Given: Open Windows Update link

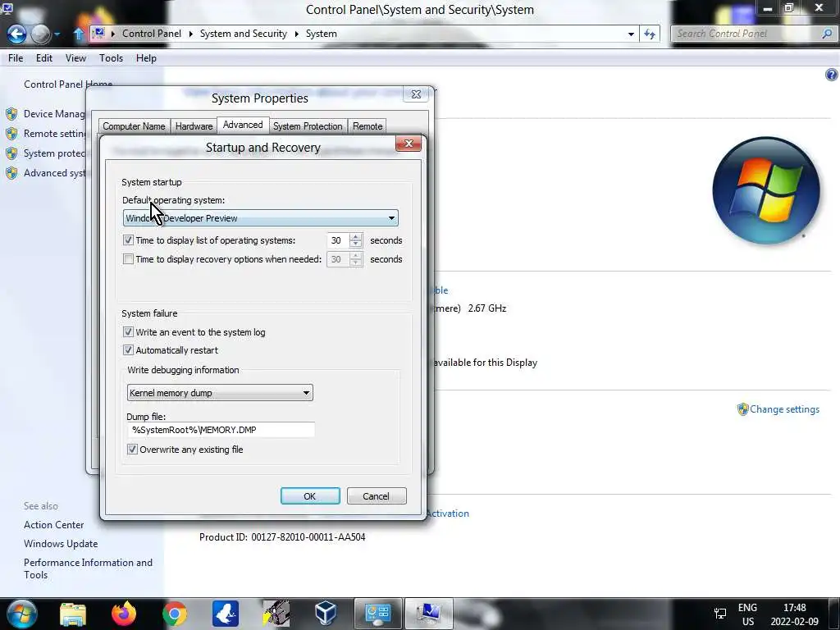Looking at the screenshot, I should [x=61, y=544].
